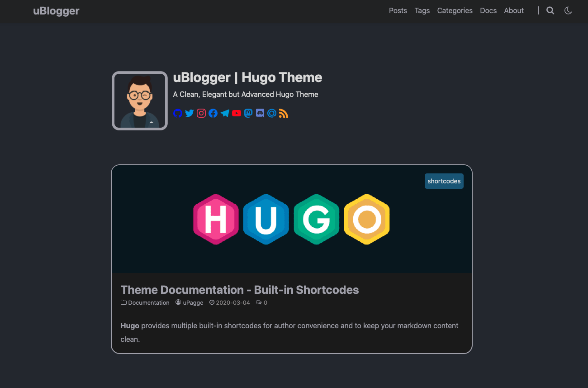Open the Tags menu item
Image resolution: width=588 pixels, height=388 pixels.
422,10
